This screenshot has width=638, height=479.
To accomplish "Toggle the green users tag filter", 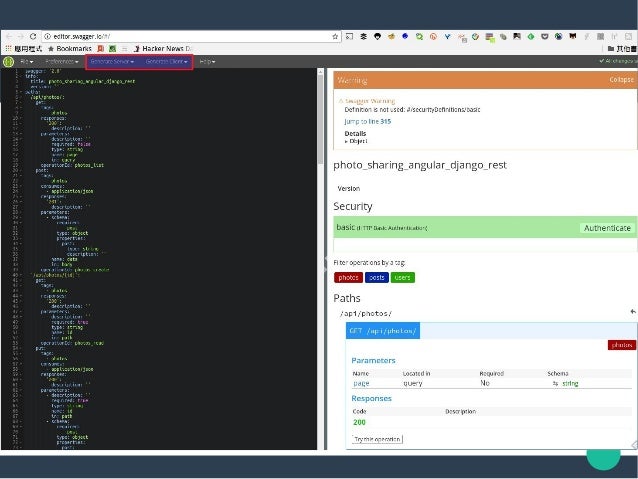I will 403,277.
